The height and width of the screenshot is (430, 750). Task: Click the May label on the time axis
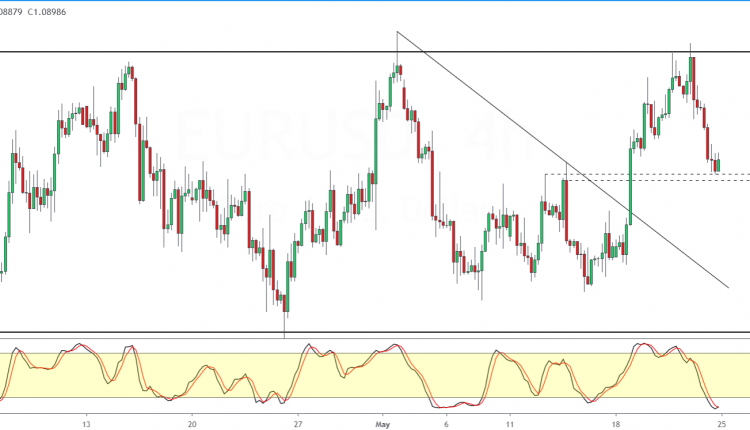383,424
